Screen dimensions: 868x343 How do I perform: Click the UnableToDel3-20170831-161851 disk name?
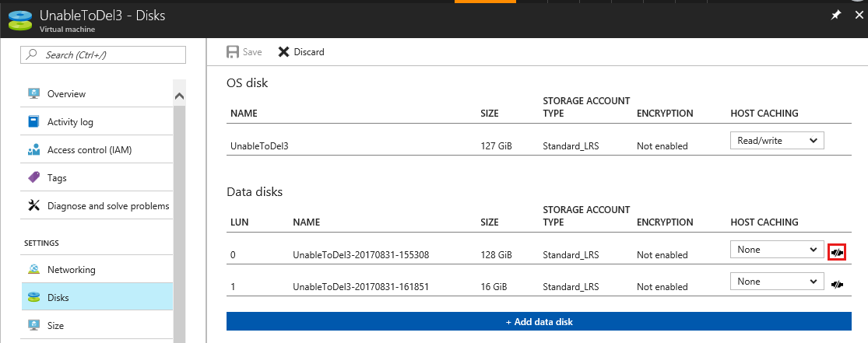tap(361, 287)
